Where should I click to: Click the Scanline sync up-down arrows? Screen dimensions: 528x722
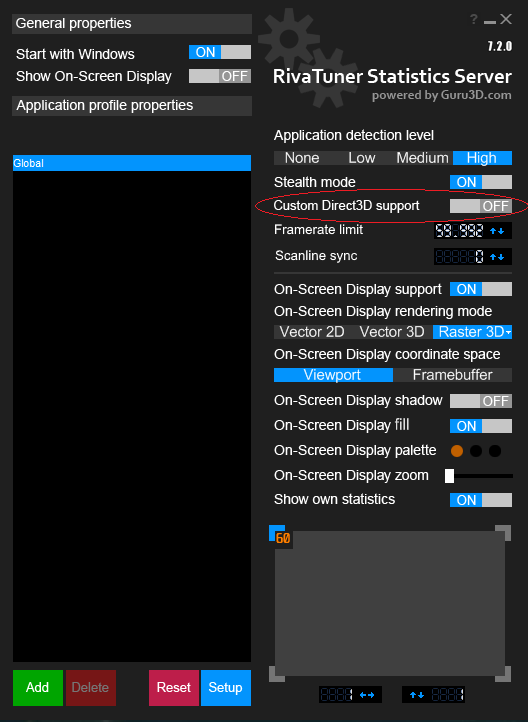[497, 256]
